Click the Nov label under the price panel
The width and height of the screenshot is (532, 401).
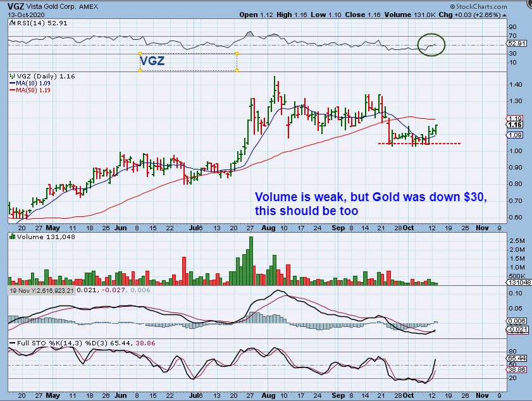[482, 228]
